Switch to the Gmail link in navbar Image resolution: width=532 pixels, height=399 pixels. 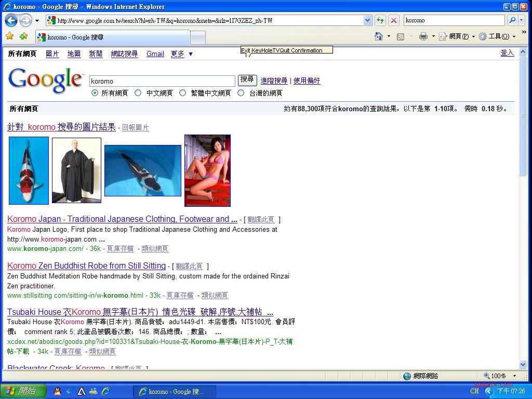pyautogui.click(x=155, y=54)
